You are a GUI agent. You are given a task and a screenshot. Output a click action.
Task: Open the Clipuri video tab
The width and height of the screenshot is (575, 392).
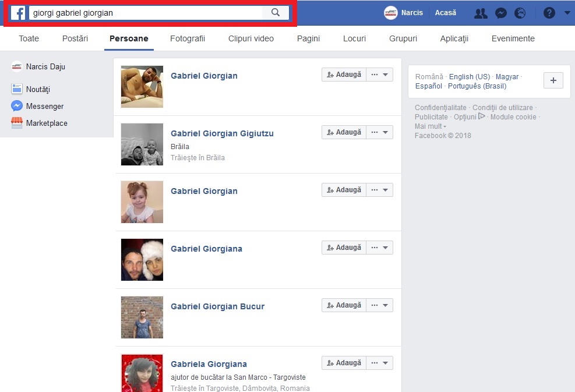point(251,38)
